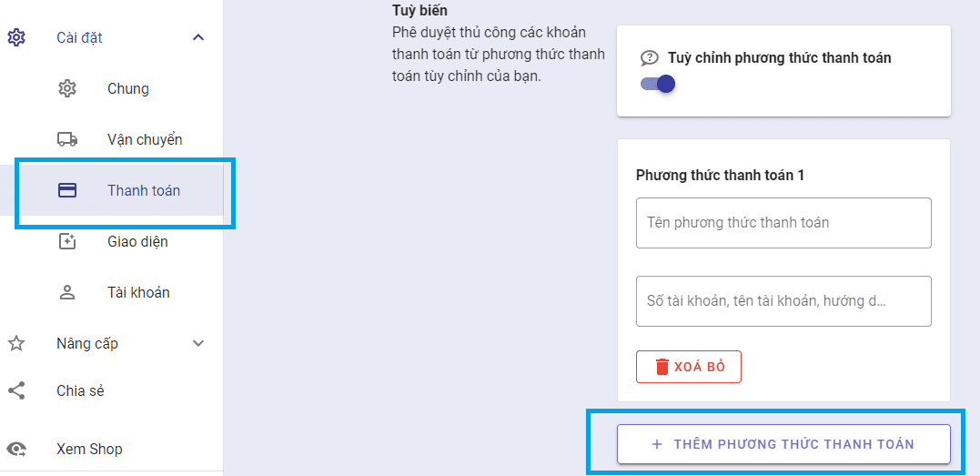Open the Vận chuyển settings page
980x476 pixels.
(145, 140)
